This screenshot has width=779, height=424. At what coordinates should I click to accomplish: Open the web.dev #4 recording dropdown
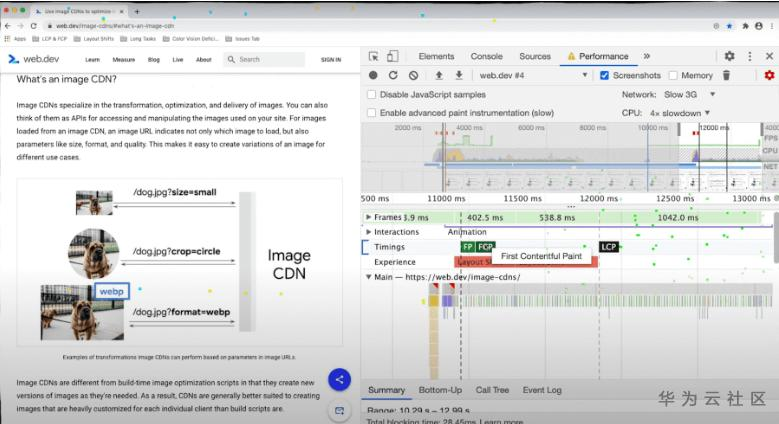click(x=534, y=76)
